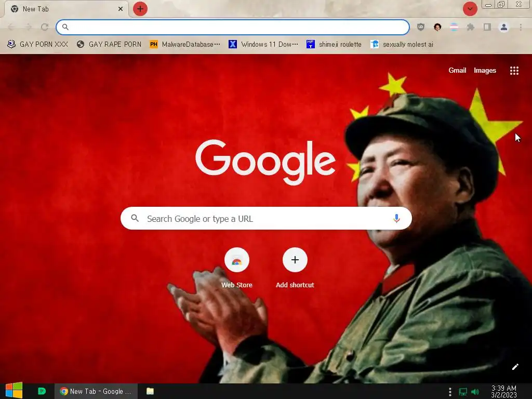Open the green chat app on the taskbar
The height and width of the screenshot is (399, 532).
(42, 391)
